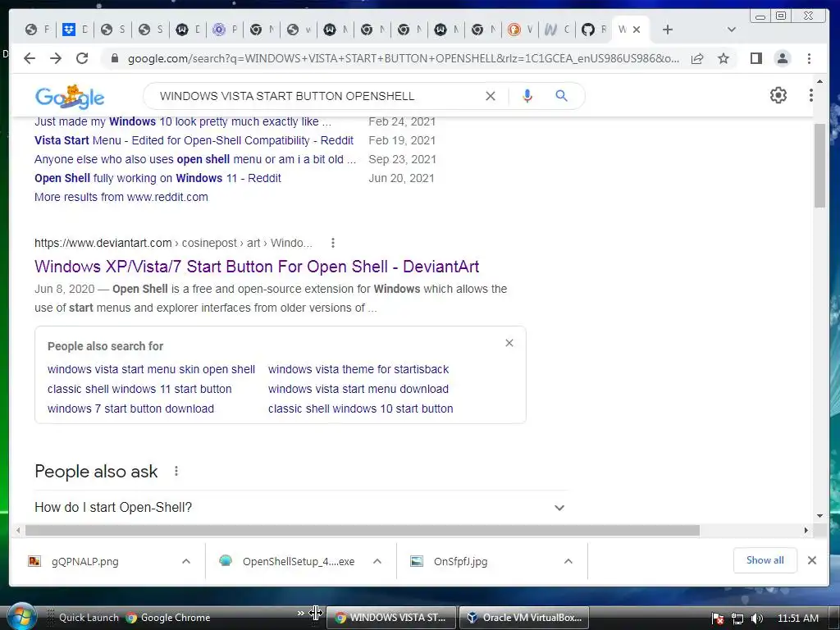Search windows vista start menu skin open shell
The image size is (840, 630).
click(x=151, y=370)
